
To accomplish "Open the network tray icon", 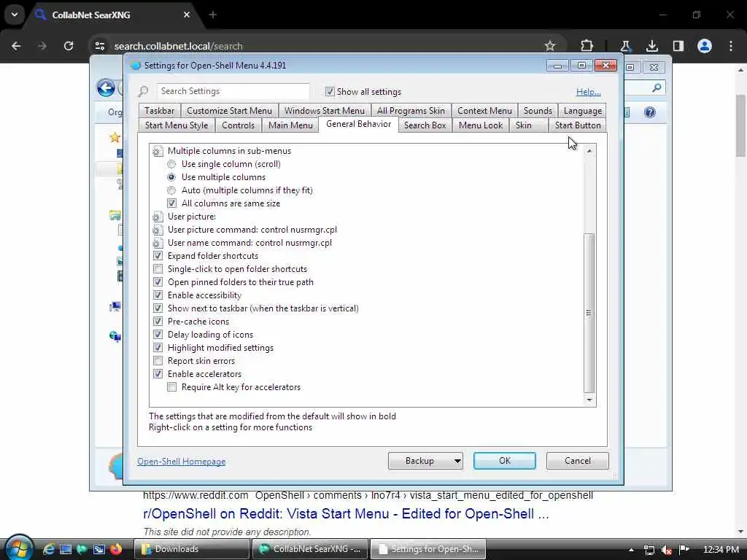I will 649,550.
